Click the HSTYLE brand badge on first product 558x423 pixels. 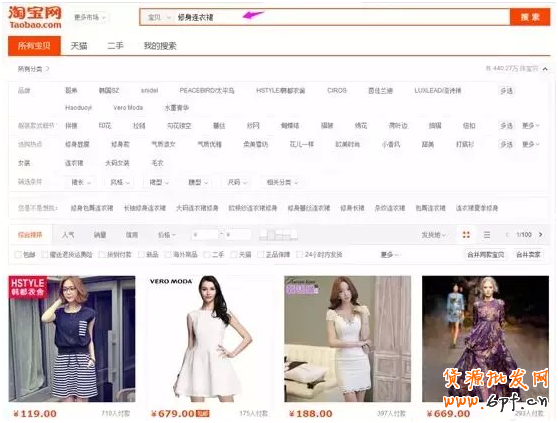pos(28,287)
